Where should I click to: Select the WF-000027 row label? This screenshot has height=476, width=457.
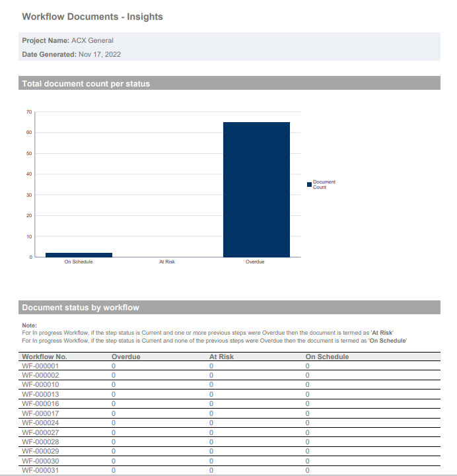coord(40,432)
